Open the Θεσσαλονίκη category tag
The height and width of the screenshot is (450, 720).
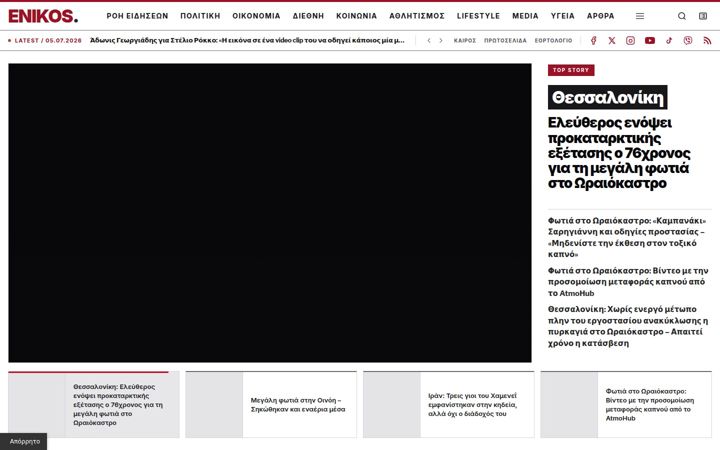pyautogui.click(x=608, y=97)
